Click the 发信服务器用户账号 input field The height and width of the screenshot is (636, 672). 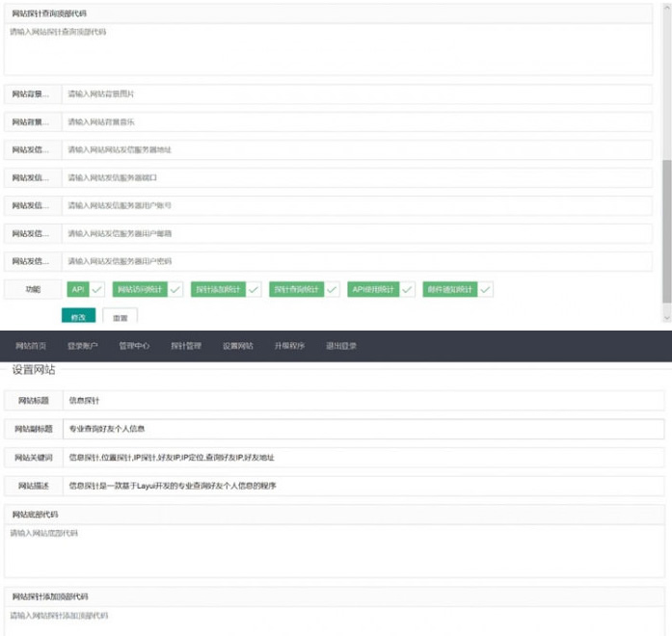pyautogui.click(x=357, y=205)
